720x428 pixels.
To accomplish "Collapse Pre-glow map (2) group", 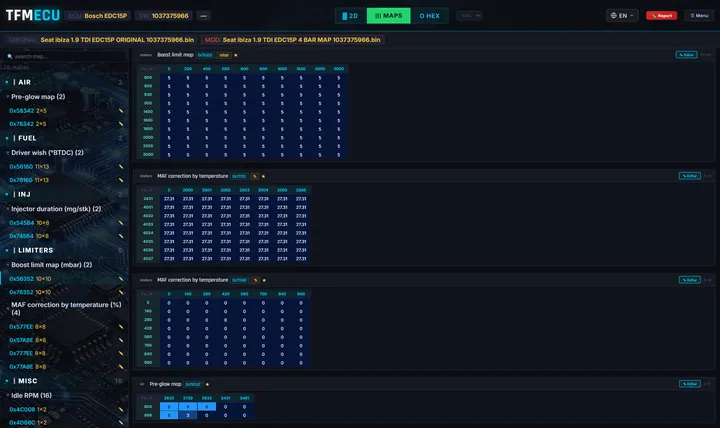I will pos(8,97).
